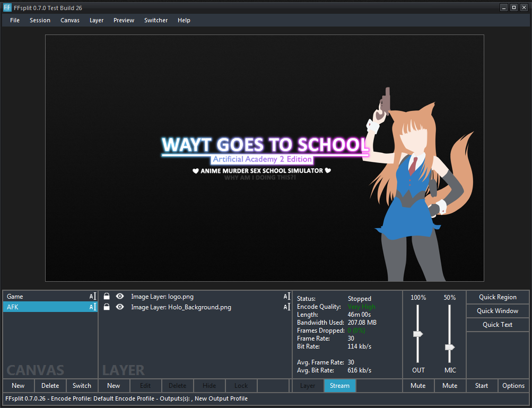
Task: Hide the logo.png image layer
Action: coord(120,297)
